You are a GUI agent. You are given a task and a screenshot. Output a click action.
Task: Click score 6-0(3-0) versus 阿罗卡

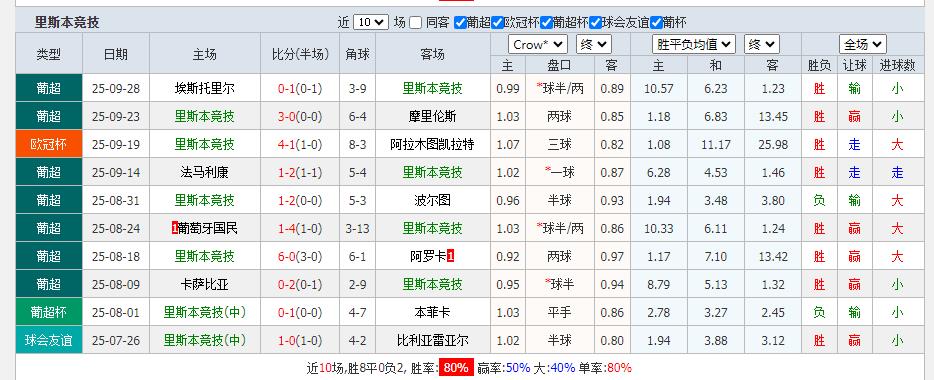pyautogui.click(x=300, y=257)
